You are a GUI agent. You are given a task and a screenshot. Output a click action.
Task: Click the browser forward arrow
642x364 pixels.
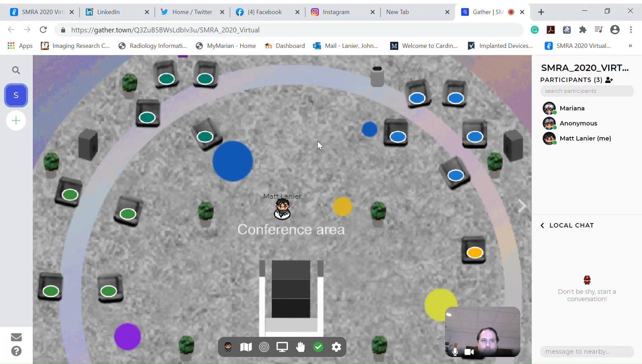[x=27, y=30]
